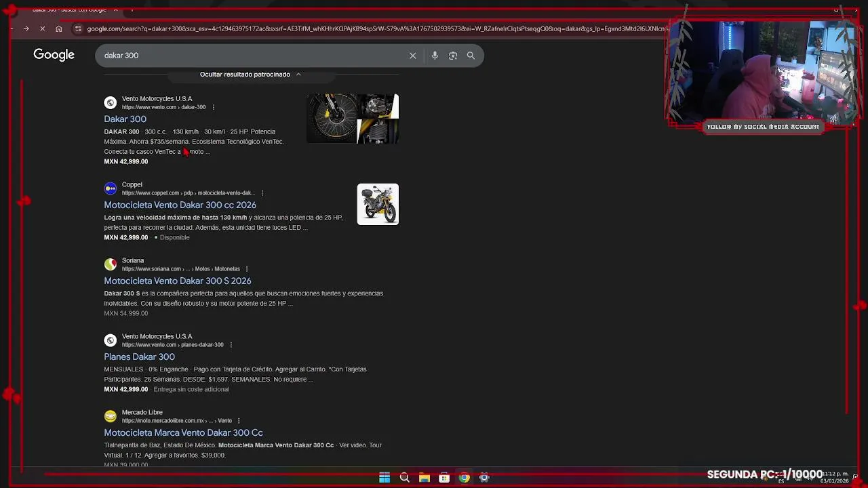Open Motocicleta Vento Dakar 300 S 2026 link

pos(177,281)
